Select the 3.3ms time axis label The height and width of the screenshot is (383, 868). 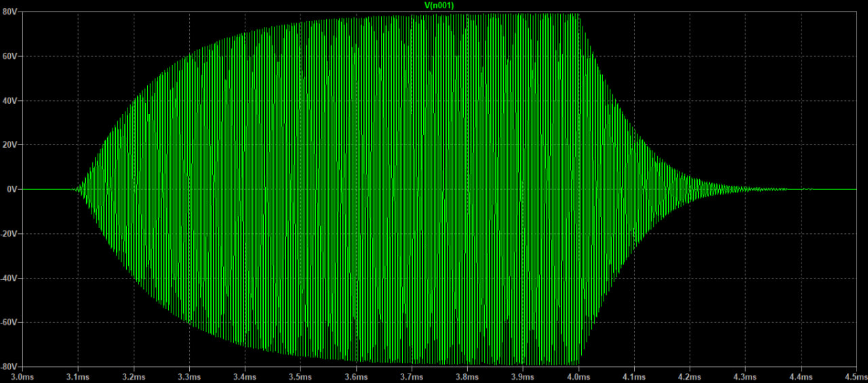(x=189, y=377)
